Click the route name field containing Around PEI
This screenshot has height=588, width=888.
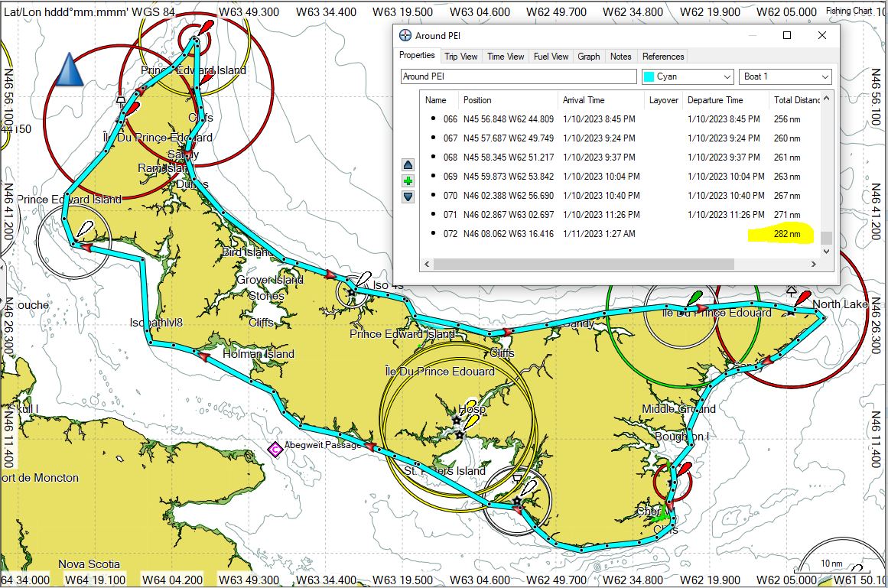click(519, 76)
